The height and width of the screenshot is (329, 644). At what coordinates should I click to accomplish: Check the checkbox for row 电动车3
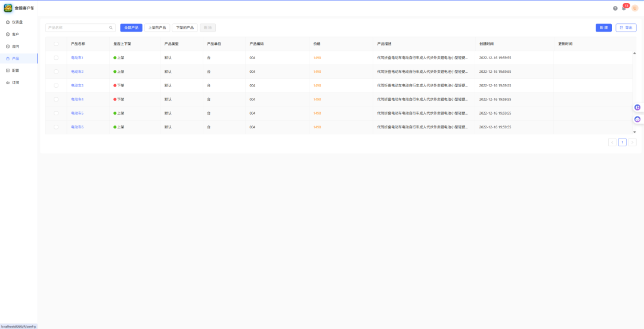(x=56, y=85)
